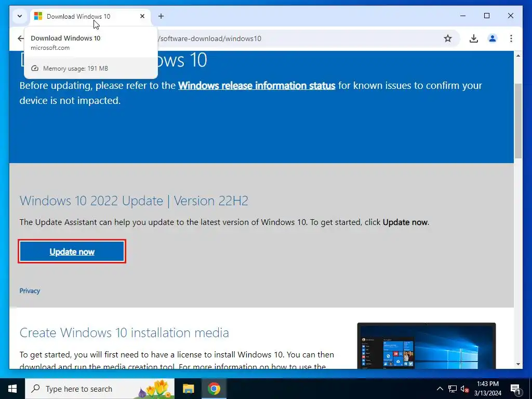Click the address bar URL text
The image size is (532, 399).
click(209, 38)
